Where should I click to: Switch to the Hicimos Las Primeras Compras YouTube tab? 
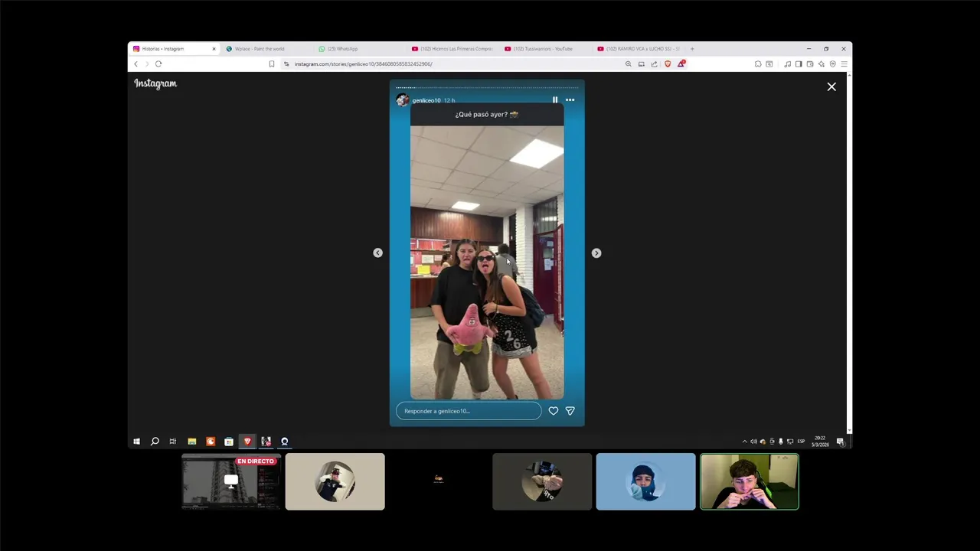[453, 49]
